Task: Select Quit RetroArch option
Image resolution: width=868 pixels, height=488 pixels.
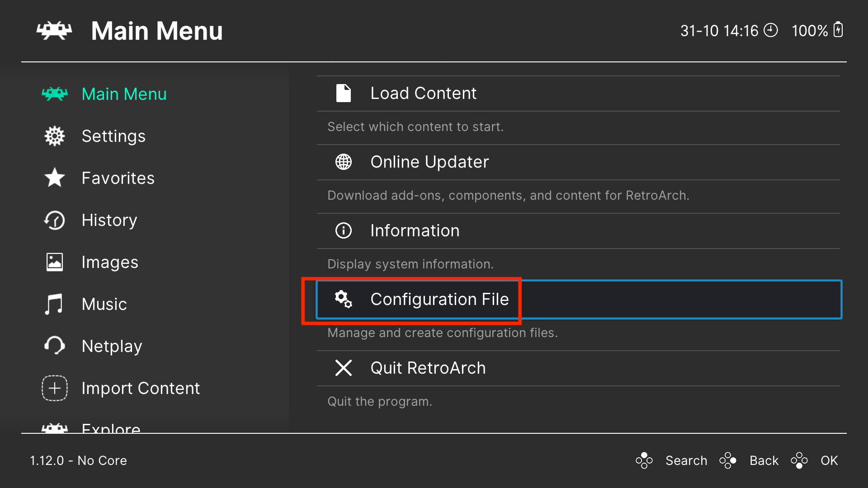Action: pos(429,368)
